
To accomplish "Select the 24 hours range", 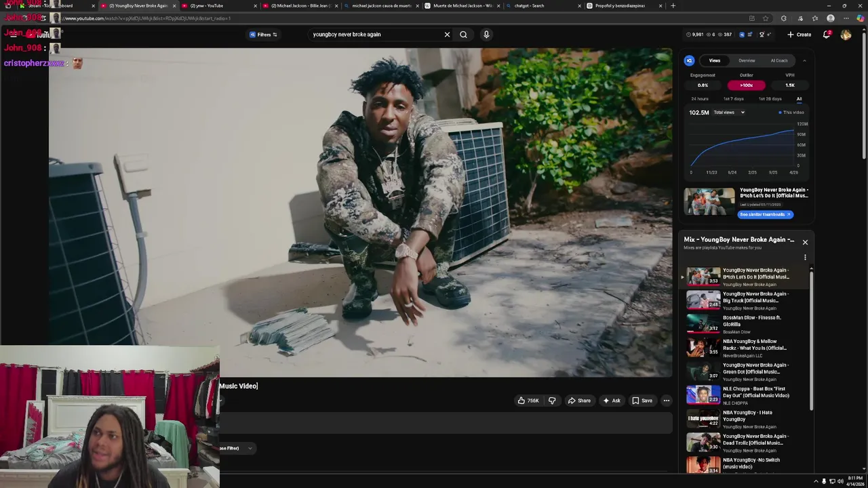I will [700, 99].
